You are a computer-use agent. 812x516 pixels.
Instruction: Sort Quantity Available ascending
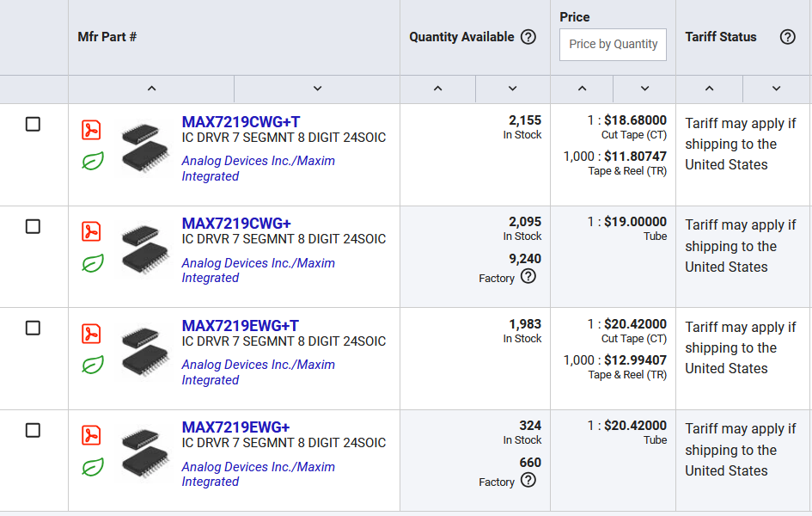click(438, 89)
